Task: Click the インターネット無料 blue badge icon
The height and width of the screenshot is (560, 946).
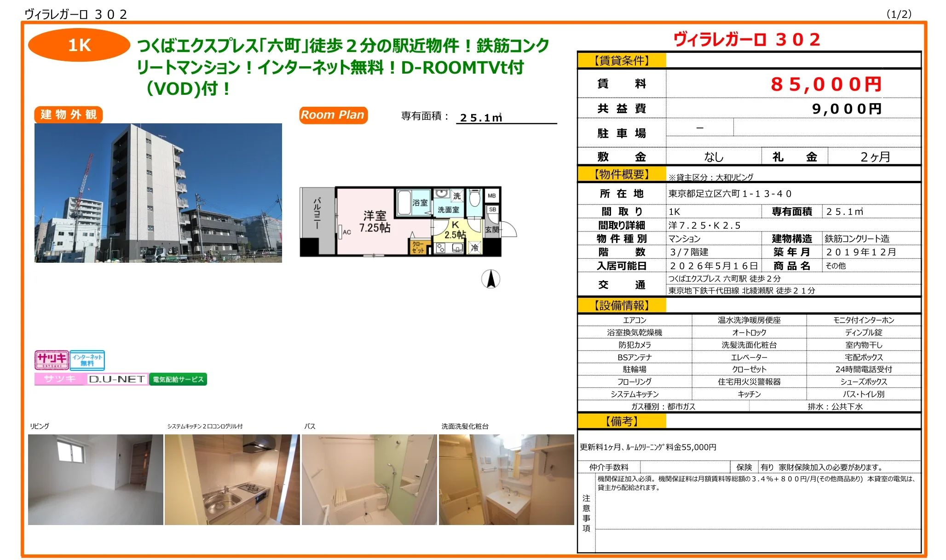Action: click(x=87, y=360)
